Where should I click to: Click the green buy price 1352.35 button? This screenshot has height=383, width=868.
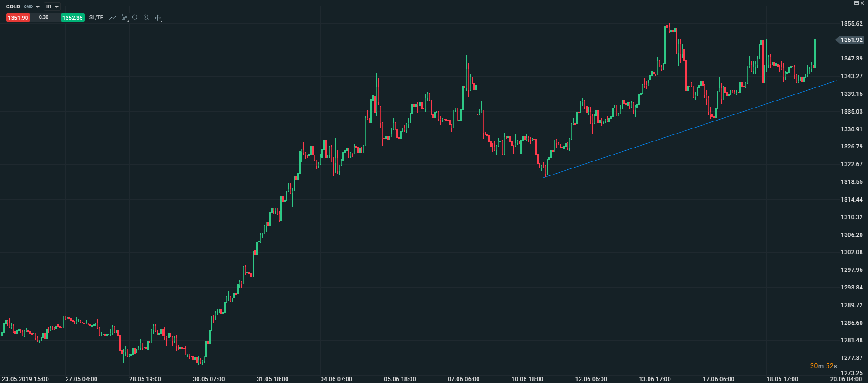pyautogui.click(x=73, y=18)
